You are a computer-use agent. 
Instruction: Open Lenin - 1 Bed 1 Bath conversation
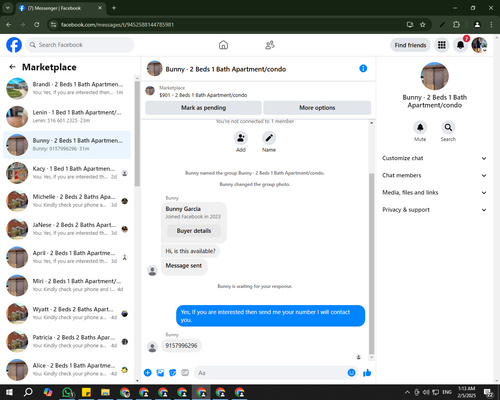coord(67,116)
